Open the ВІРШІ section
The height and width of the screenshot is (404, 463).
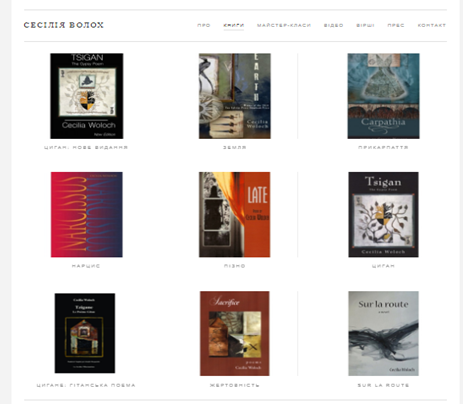click(365, 25)
